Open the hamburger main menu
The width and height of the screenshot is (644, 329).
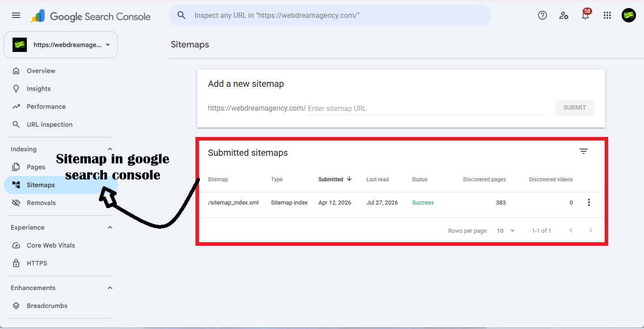click(x=16, y=15)
